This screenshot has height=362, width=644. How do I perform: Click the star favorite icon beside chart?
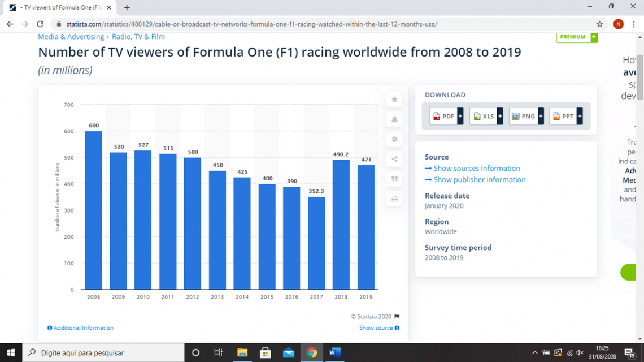pos(394,100)
